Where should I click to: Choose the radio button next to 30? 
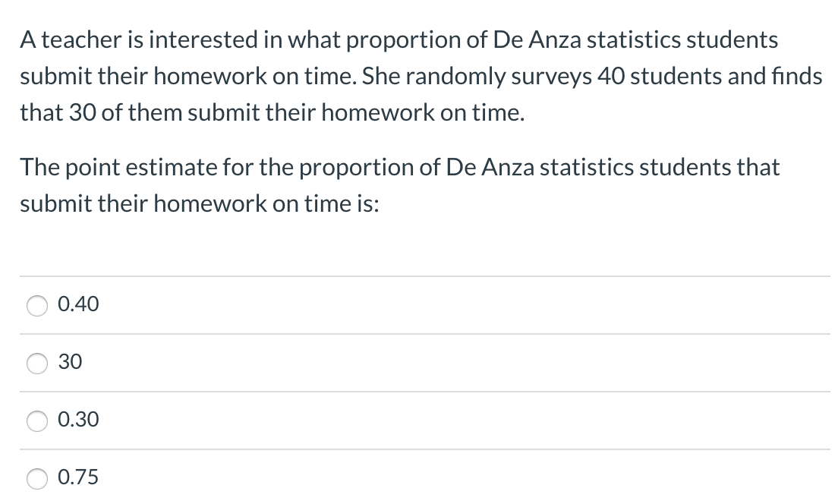tap(37, 363)
